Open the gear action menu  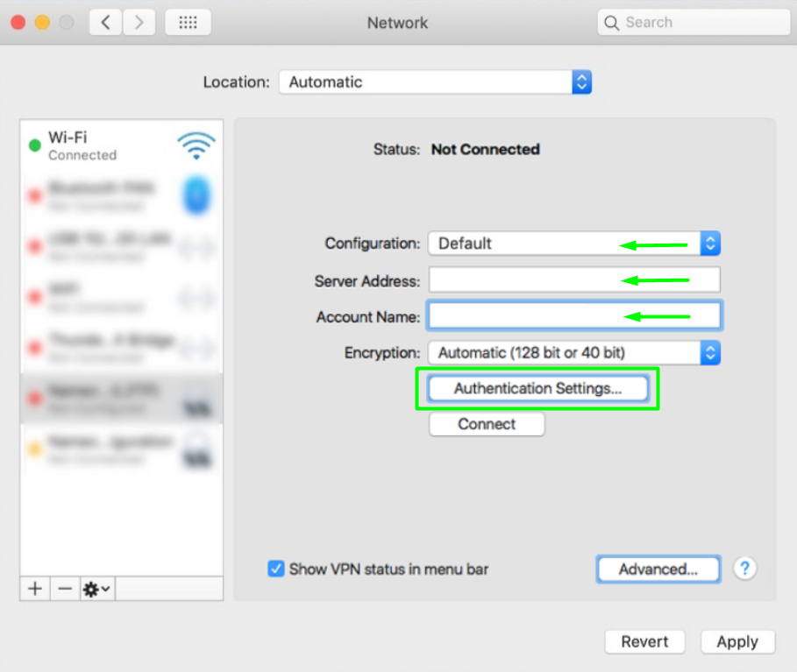click(x=97, y=589)
